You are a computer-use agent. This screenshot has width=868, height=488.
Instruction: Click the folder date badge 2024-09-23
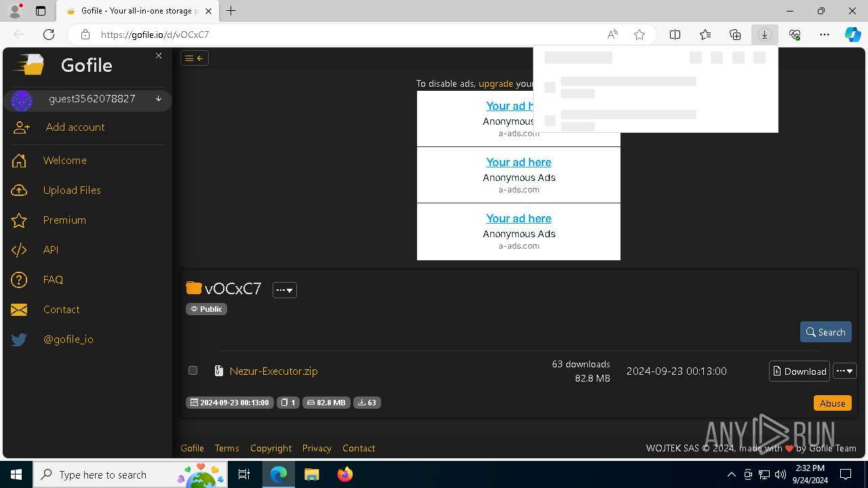230,403
